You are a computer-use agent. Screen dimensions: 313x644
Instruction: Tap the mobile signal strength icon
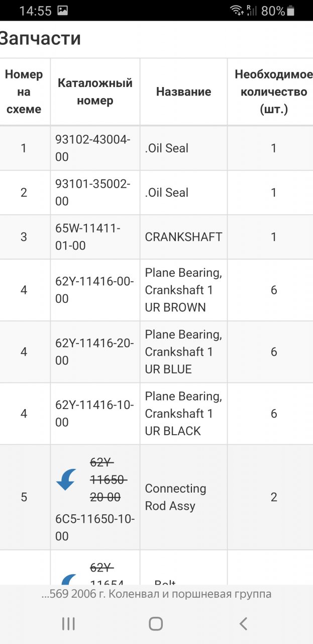point(251,11)
